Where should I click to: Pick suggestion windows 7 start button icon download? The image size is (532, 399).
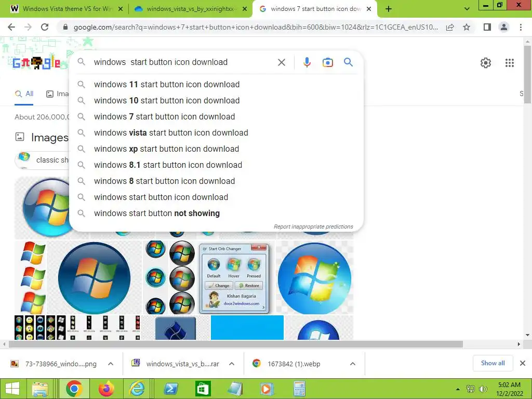tap(216, 117)
